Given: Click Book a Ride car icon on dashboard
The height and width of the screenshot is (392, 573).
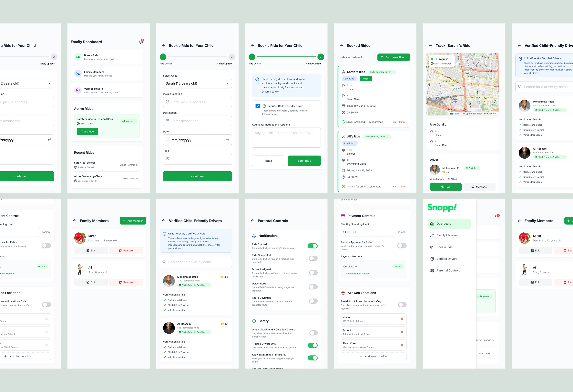Looking at the screenshot, I should (78, 57).
